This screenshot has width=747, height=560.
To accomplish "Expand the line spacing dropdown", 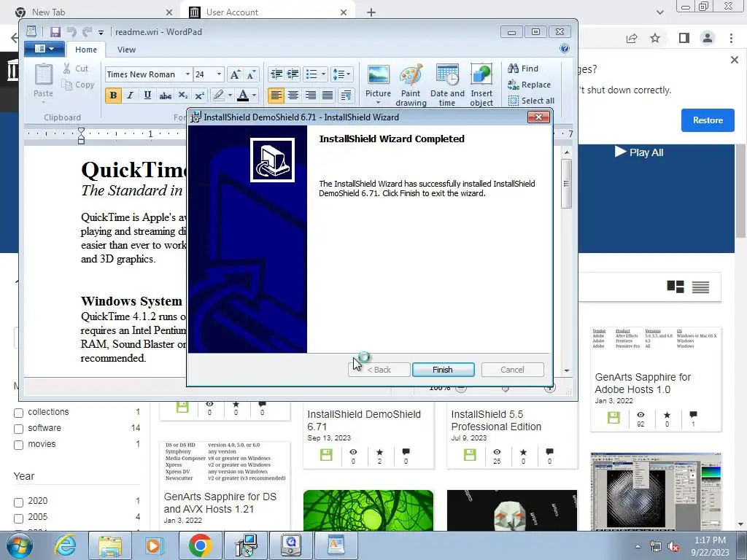I will coord(349,74).
